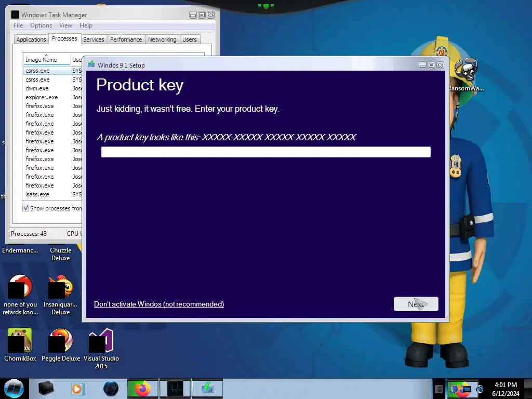Click the product key input field
The width and height of the screenshot is (532, 399).
(x=265, y=152)
